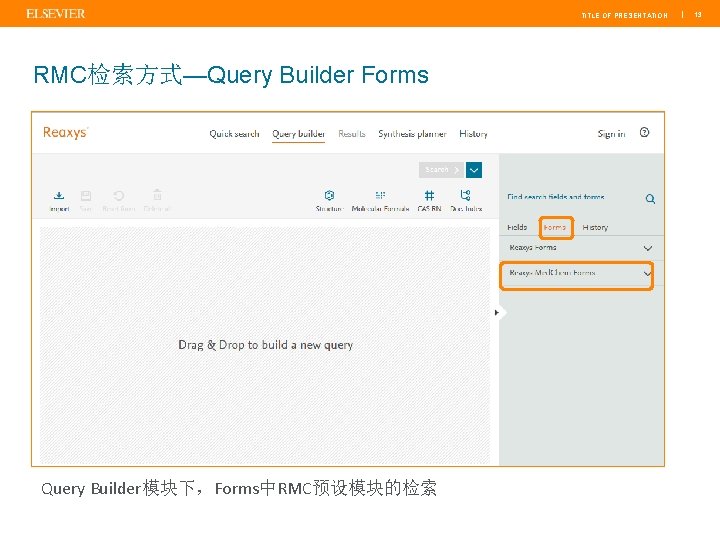This screenshot has height=540, width=720.
Task: Select the side panel History tab
Action: [x=595, y=227]
